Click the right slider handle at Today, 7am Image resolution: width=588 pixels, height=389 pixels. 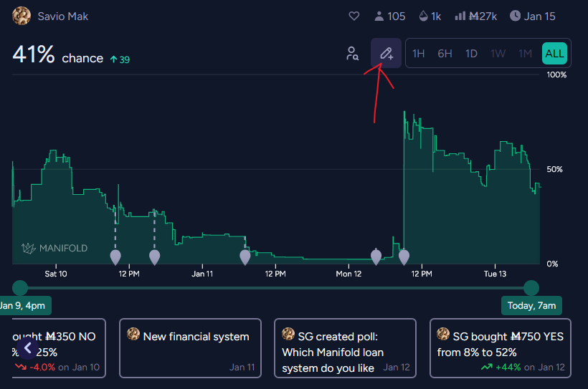point(531,288)
